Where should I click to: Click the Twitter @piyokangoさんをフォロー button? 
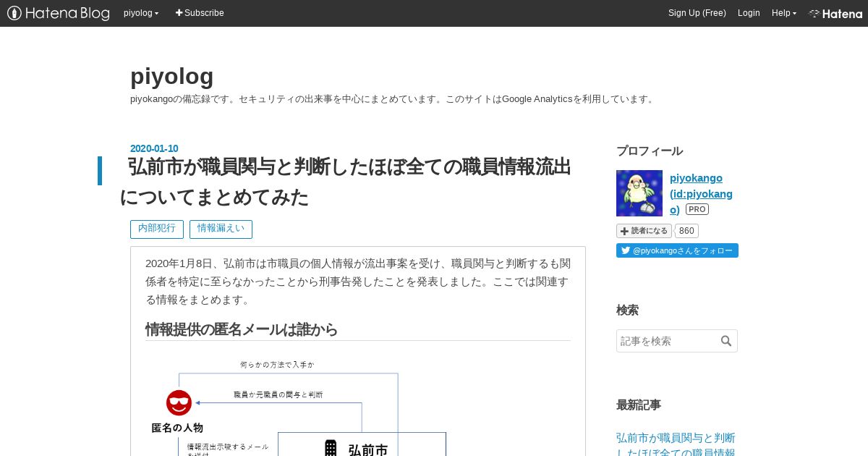coord(677,250)
